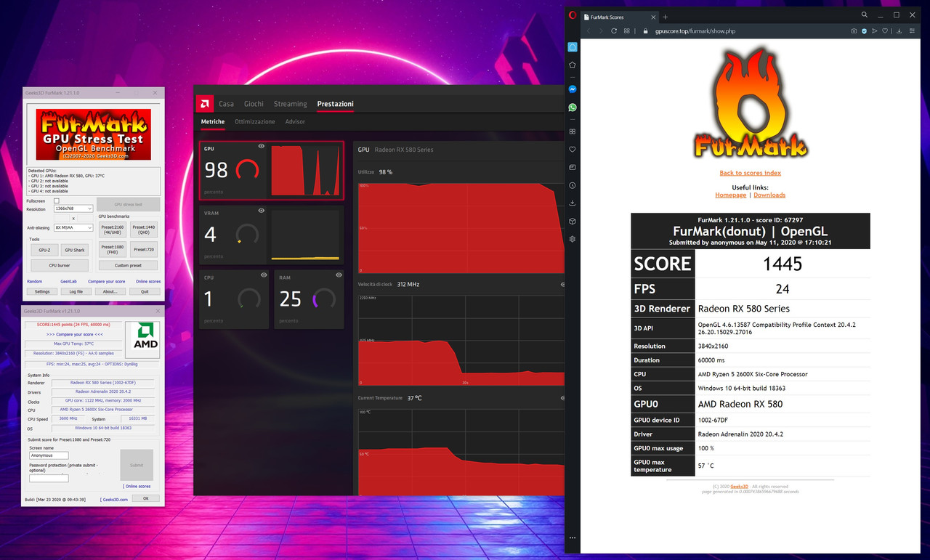This screenshot has height=560, width=930.
Task: Open Facebook Messenger from Opera sidebar
Action: [x=573, y=89]
